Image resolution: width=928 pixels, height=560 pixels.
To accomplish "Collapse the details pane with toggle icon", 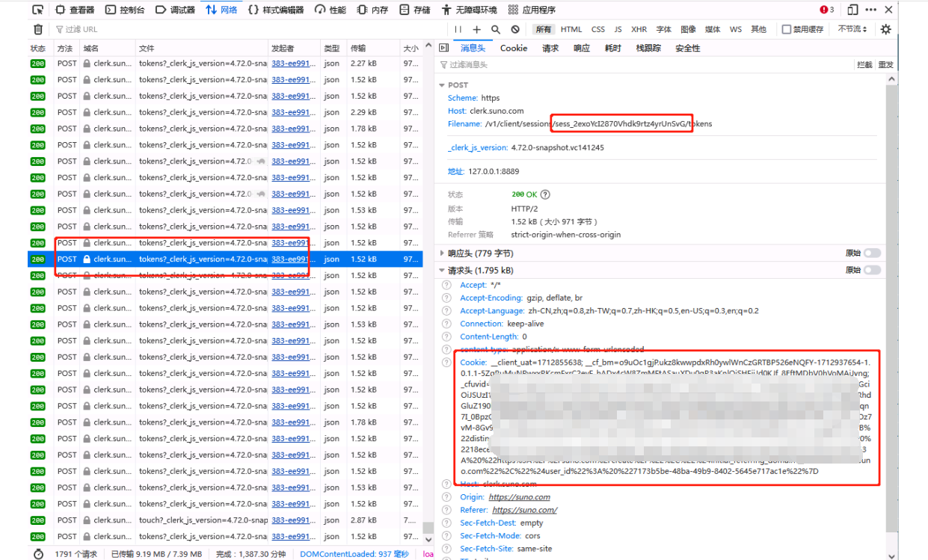I will 444,48.
